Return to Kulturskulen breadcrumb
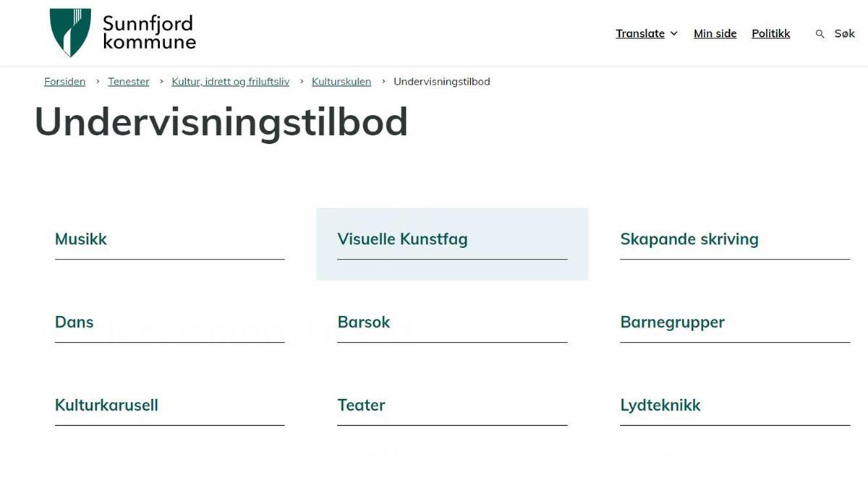This screenshot has width=868, height=493. click(x=341, y=82)
